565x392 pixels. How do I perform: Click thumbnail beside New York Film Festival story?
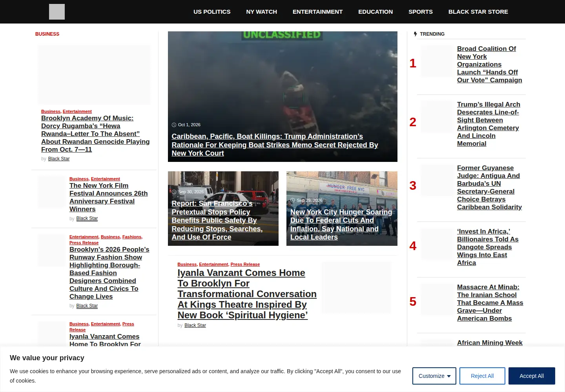point(52,192)
